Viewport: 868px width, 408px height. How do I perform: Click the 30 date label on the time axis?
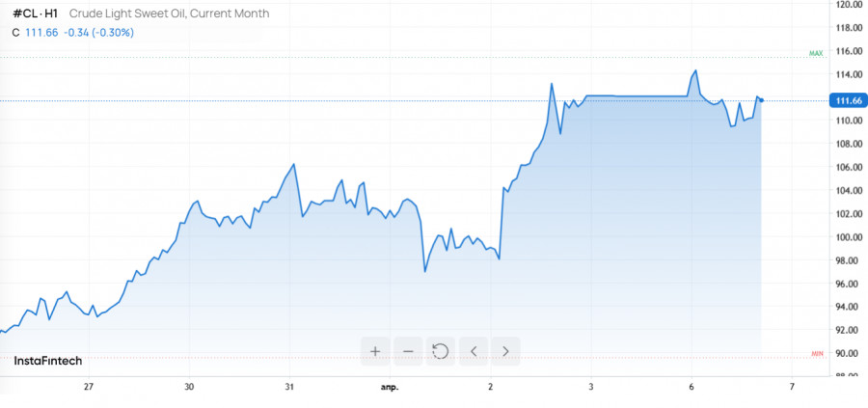click(189, 387)
